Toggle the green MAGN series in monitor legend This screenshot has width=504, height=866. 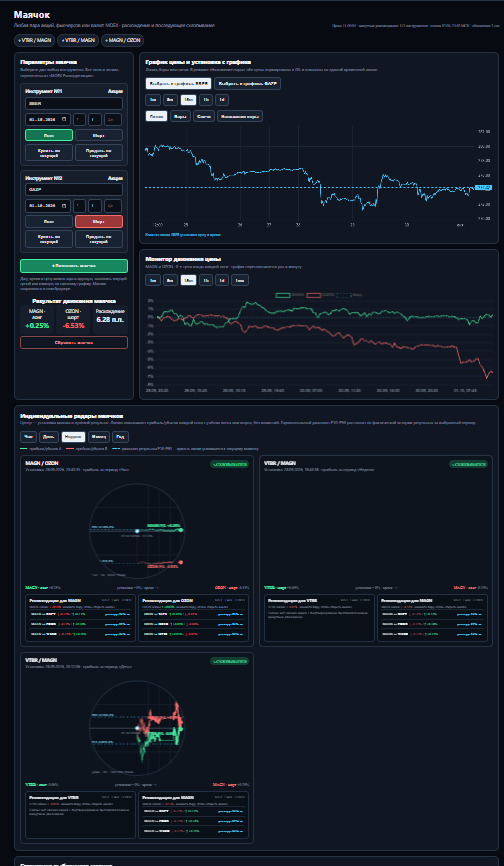pyautogui.click(x=290, y=295)
